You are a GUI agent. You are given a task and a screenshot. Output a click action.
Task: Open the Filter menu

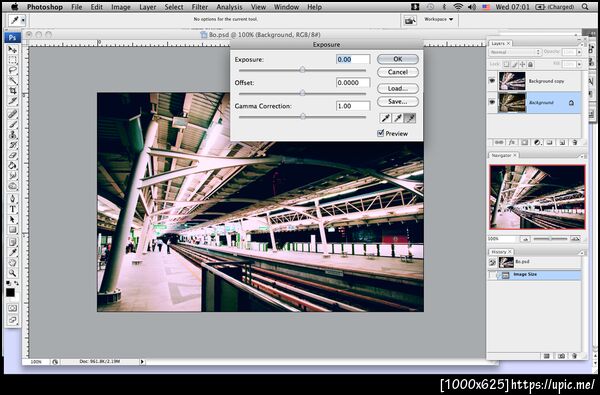[x=200, y=7]
